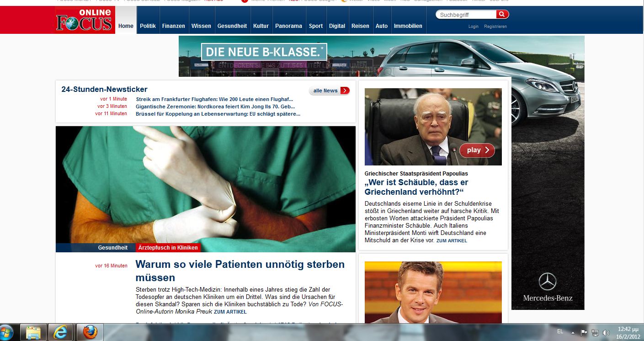Viewport: 644px width, 341px height.
Task: Click the Registrieren link
Action: tap(495, 27)
